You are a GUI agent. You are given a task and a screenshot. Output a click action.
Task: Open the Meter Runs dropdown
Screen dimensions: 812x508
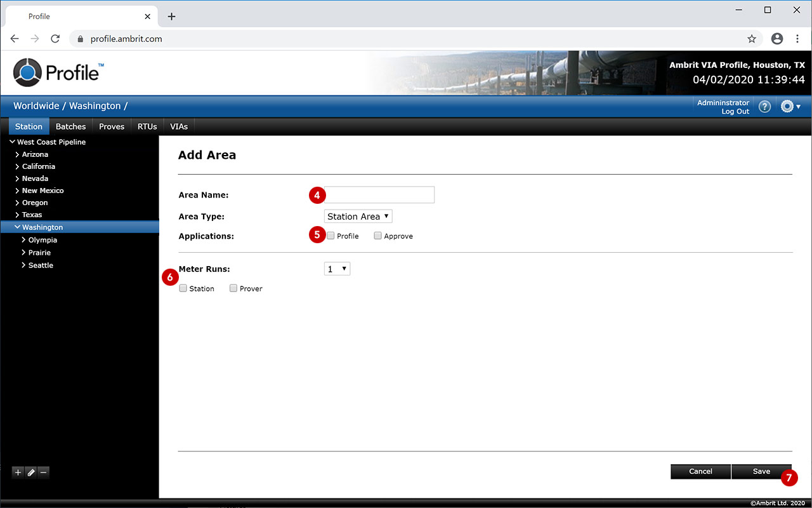coord(337,269)
